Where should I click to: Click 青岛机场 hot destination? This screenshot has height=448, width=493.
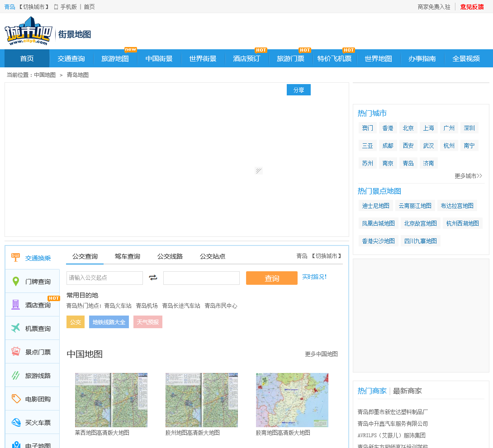coord(147,306)
